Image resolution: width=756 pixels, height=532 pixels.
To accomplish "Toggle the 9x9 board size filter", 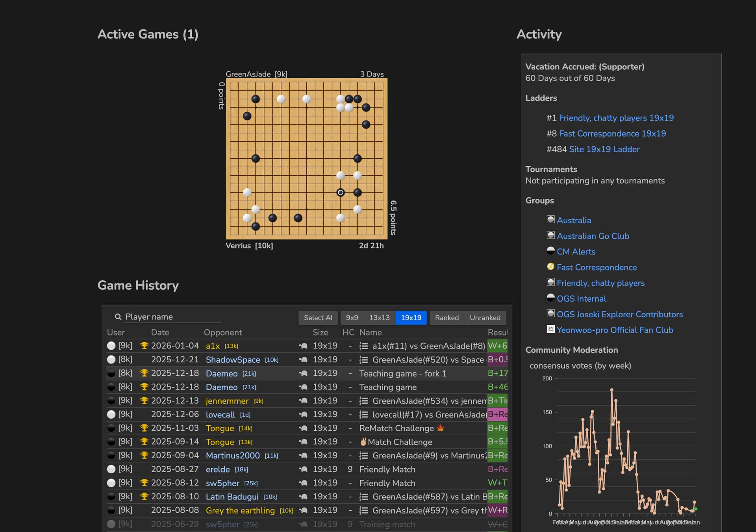I will point(352,318).
